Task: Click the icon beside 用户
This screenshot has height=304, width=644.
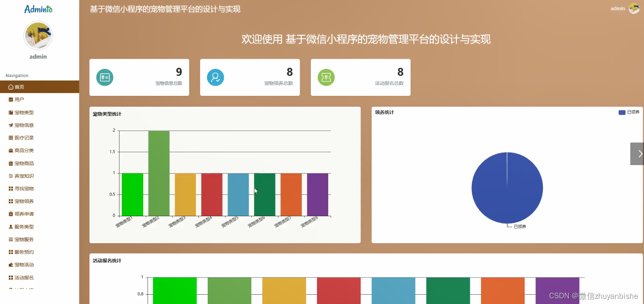Action: 11,99
